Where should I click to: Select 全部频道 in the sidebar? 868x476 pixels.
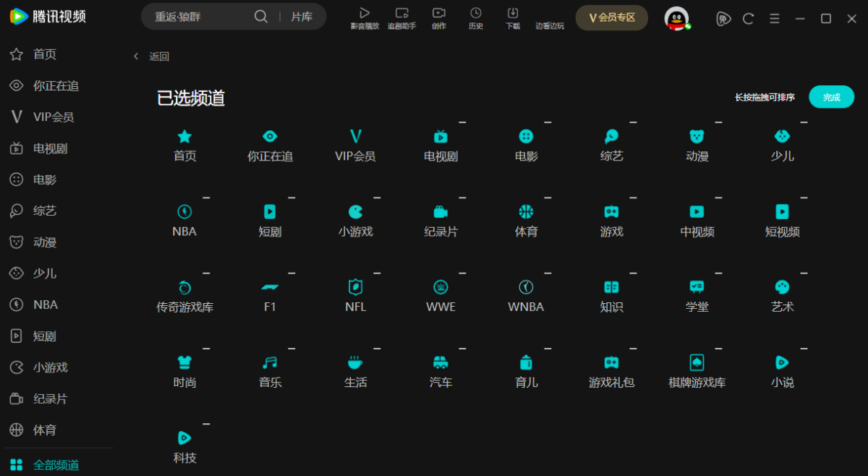(56, 464)
